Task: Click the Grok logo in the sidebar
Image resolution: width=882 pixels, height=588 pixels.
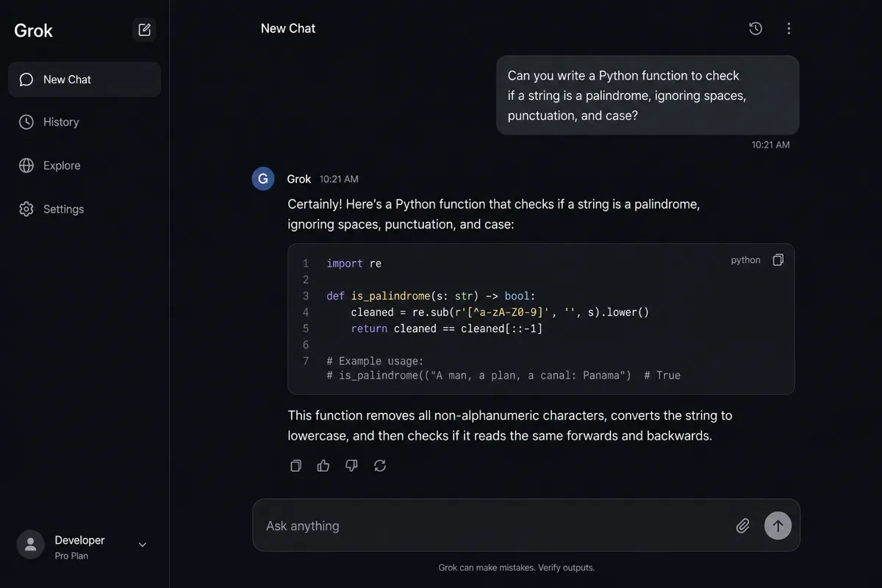Action: [x=34, y=31]
